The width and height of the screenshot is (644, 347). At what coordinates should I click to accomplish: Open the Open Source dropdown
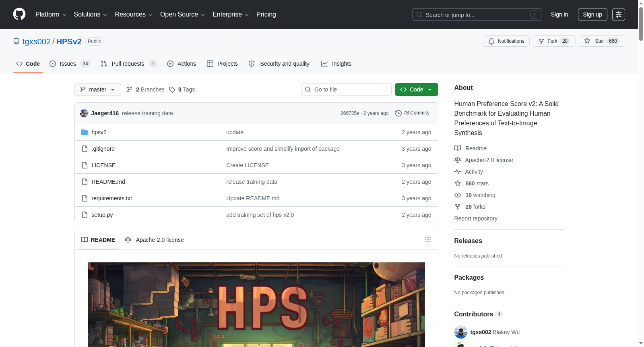(183, 15)
